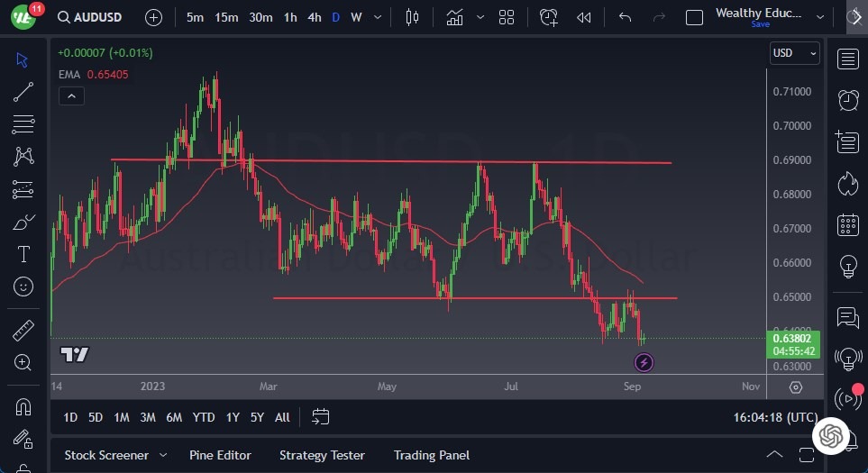Add symbol with compare plus button
868x473 pixels.
(x=153, y=18)
